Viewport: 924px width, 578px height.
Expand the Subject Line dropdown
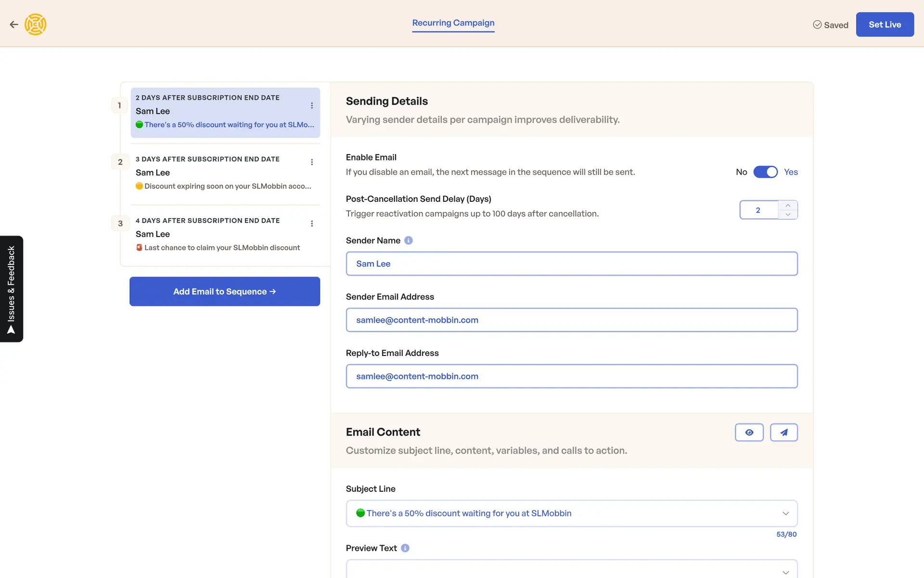click(785, 513)
